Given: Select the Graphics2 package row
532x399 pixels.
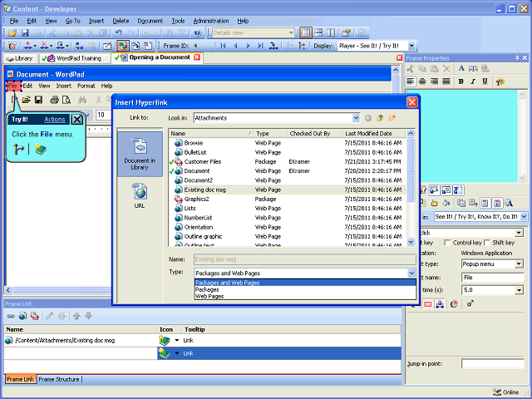Looking at the screenshot, I should coord(288,199).
